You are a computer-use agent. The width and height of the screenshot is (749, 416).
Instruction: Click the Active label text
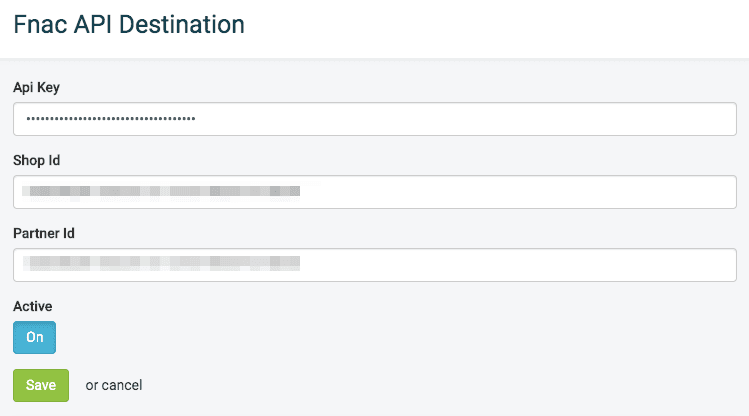point(32,306)
